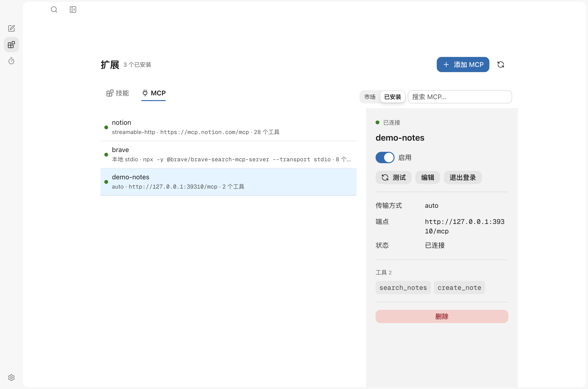The image size is (588, 389).
Task: Disable the 启用 toggle for demo-notes
Action: coord(385,157)
